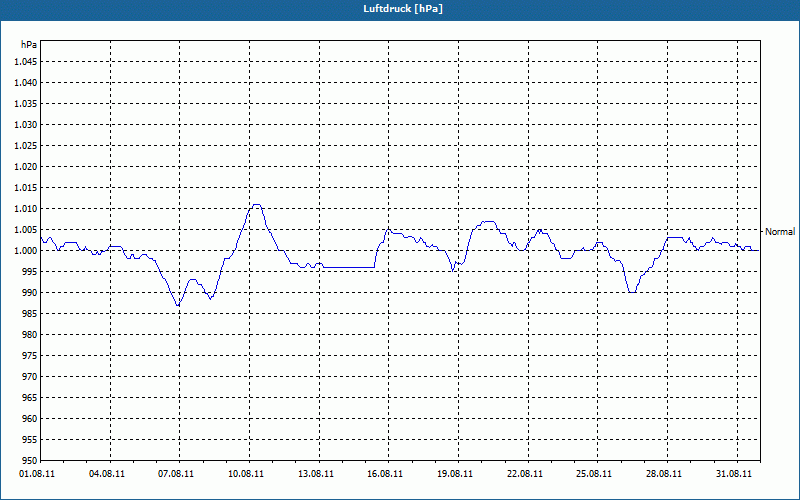Image resolution: width=800 pixels, height=500 pixels.
Task: Click the 1.000 y-axis value
Action: click(x=26, y=251)
